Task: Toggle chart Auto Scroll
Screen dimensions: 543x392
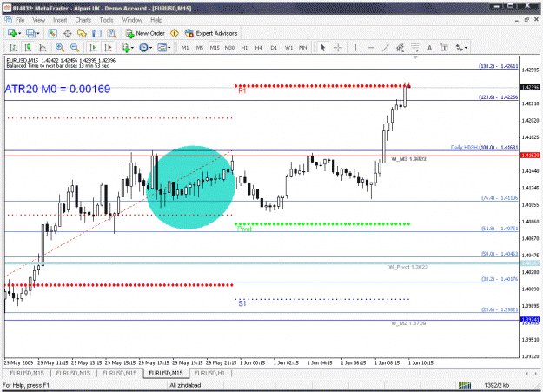Action: 93,48
